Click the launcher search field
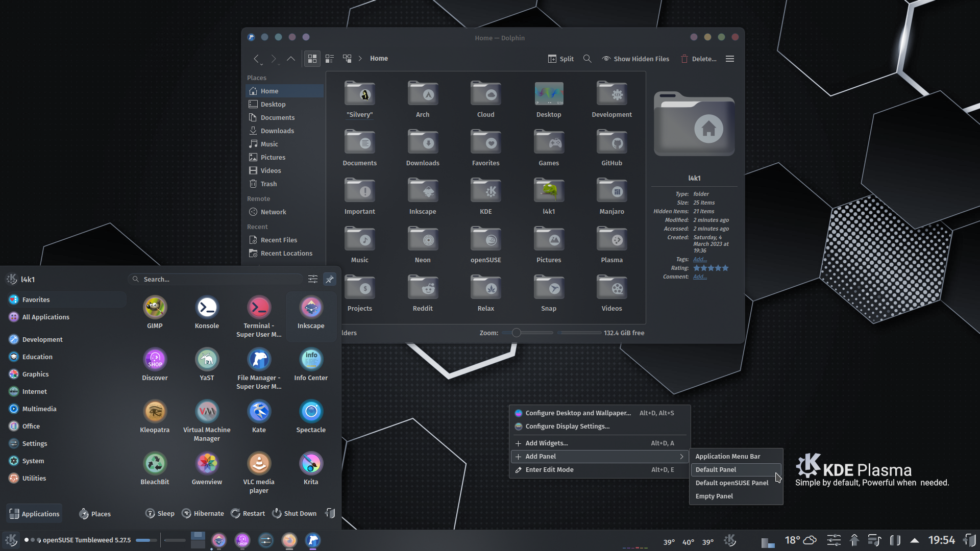This screenshot has width=980, height=551. click(x=215, y=279)
